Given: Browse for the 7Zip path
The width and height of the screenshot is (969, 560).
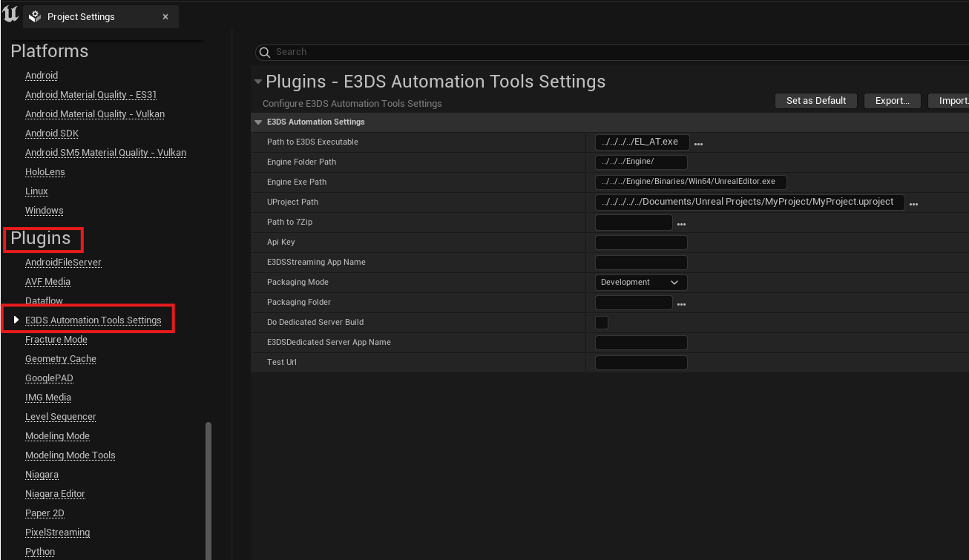Looking at the screenshot, I should coord(681,224).
